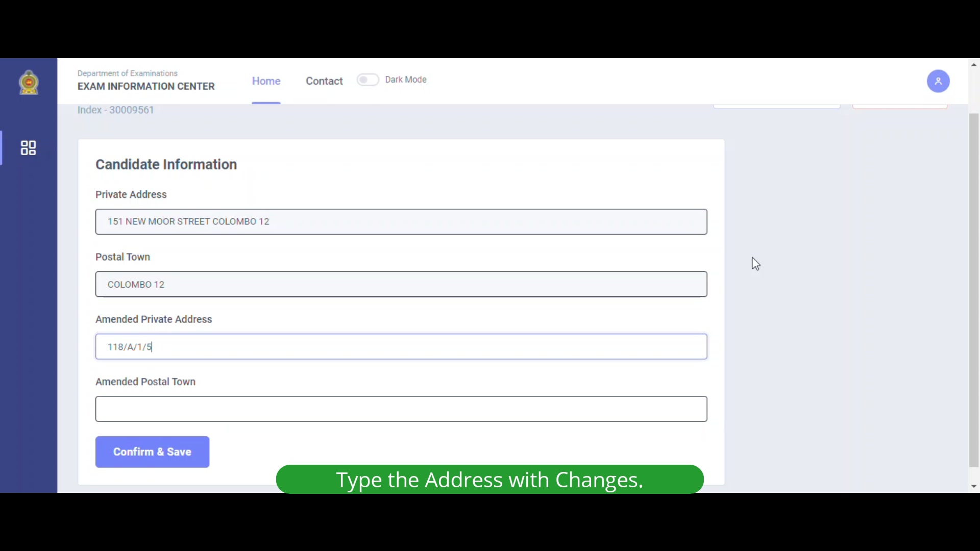
Task: Select the Index - 30009561 text
Action: pos(116,110)
